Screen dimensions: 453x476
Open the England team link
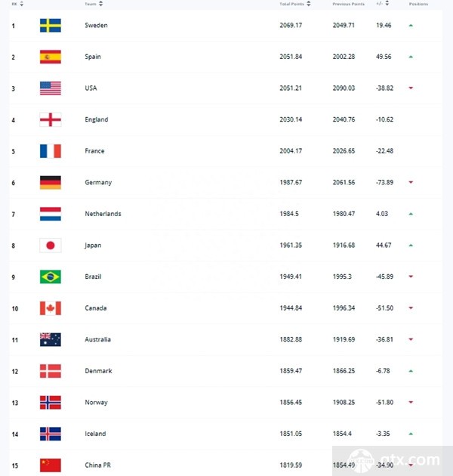click(x=96, y=119)
